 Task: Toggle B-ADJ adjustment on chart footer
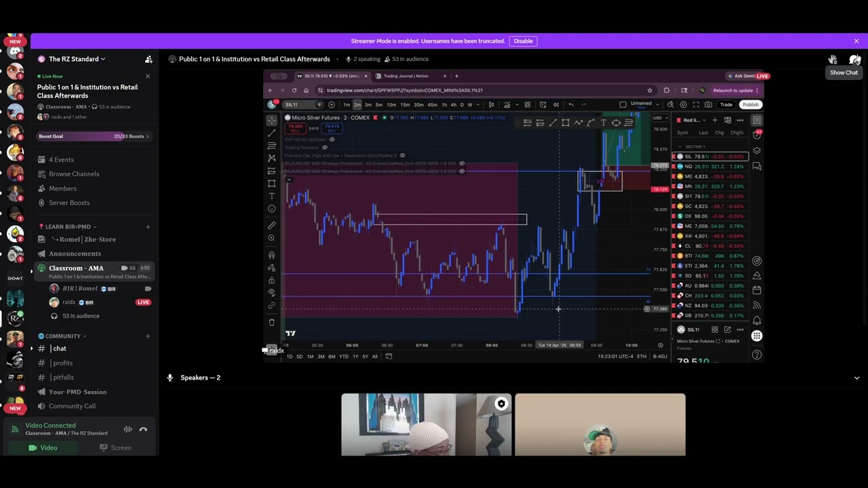tap(660, 357)
